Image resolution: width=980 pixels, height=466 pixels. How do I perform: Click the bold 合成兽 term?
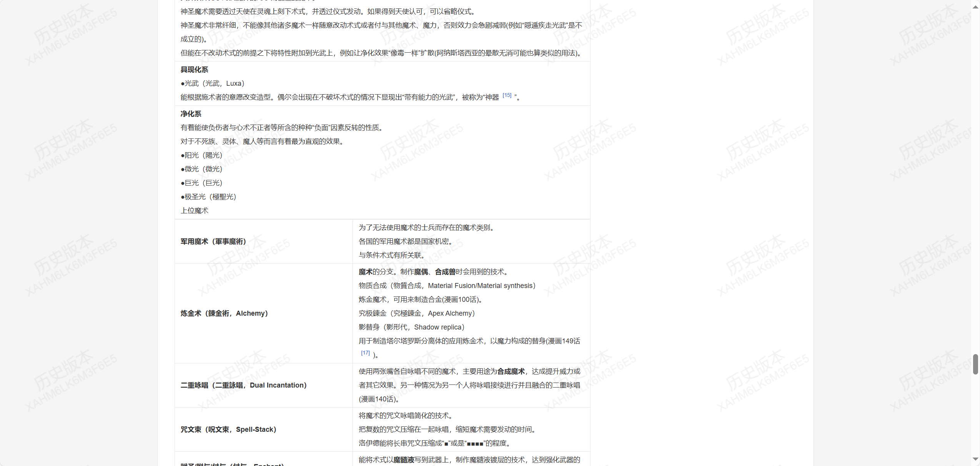click(445, 272)
